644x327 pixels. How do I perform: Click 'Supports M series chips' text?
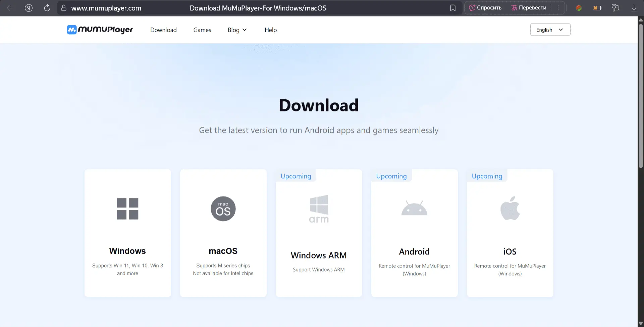point(223,266)
